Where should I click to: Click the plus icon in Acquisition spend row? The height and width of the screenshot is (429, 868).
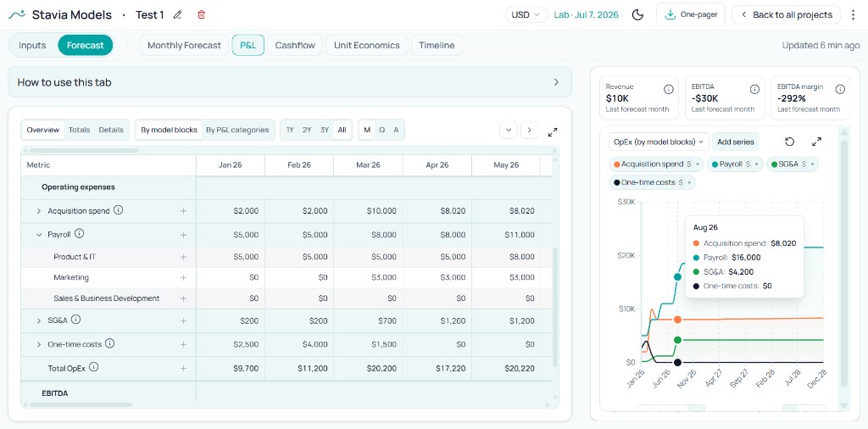click(x=183, y=211)
